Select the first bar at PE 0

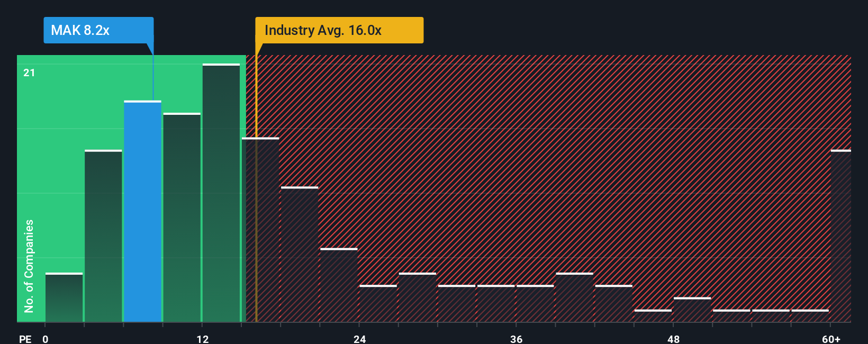pos(64,297)
